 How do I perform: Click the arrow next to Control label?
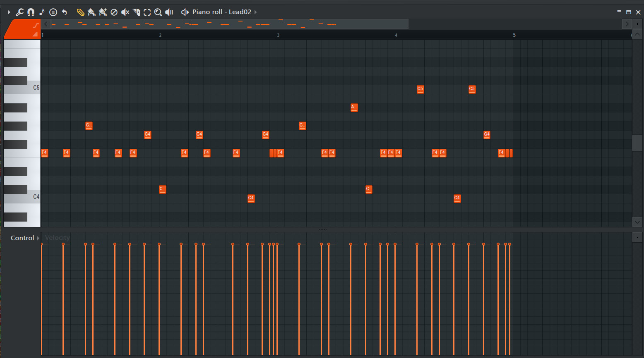(38, 238)
